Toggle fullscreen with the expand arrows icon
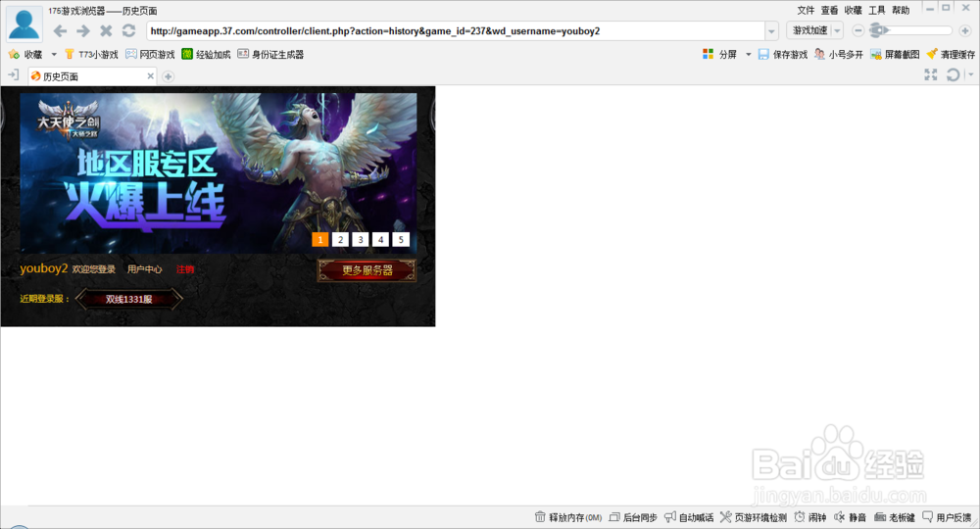The width and height of the screenshot is (980, 529). 931,75
